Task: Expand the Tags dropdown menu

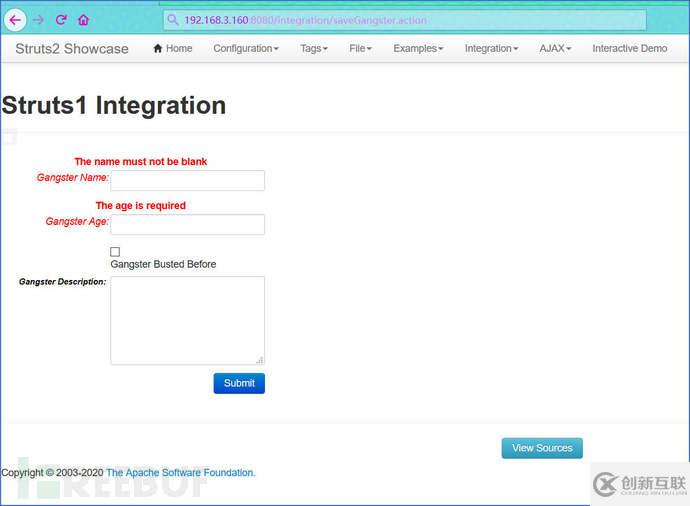Action: tap(314, 48)
